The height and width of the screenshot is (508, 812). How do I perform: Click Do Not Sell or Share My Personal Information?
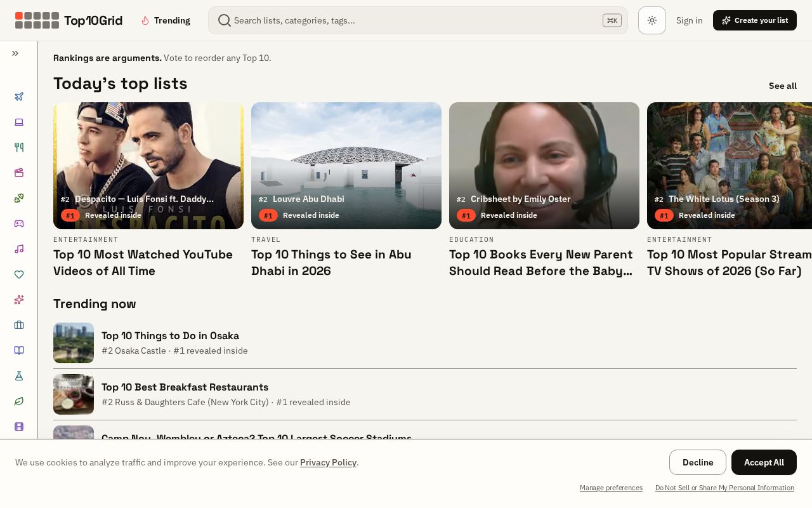coord(724,488)
